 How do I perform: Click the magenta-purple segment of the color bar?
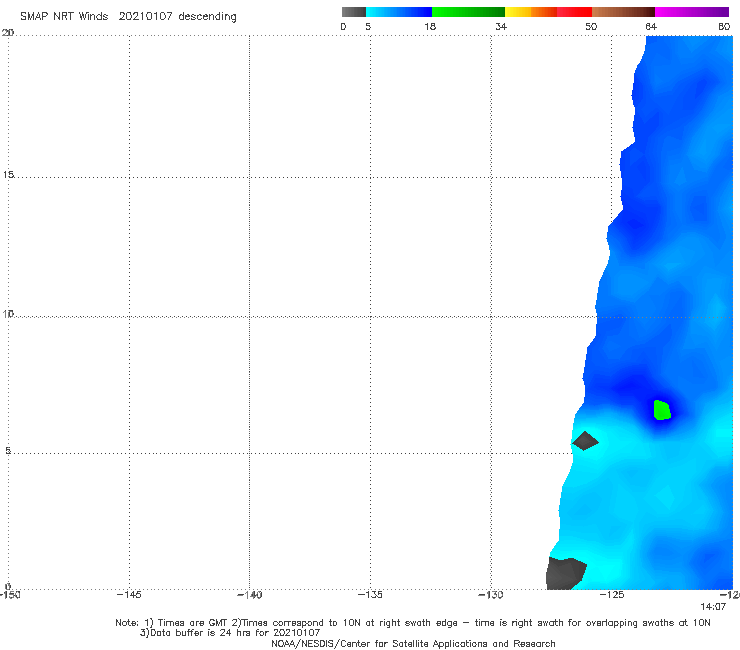tap(692, 12)
